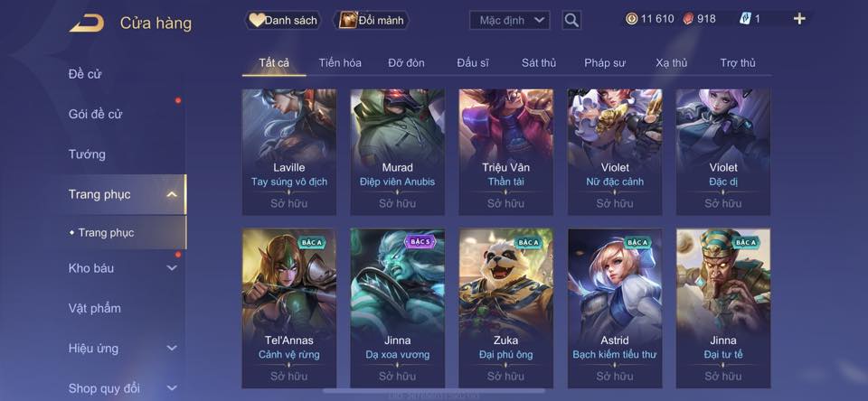The image size is (868, 401).
Task: Click the red ruby currency icon
Action: tap(688, 19)
